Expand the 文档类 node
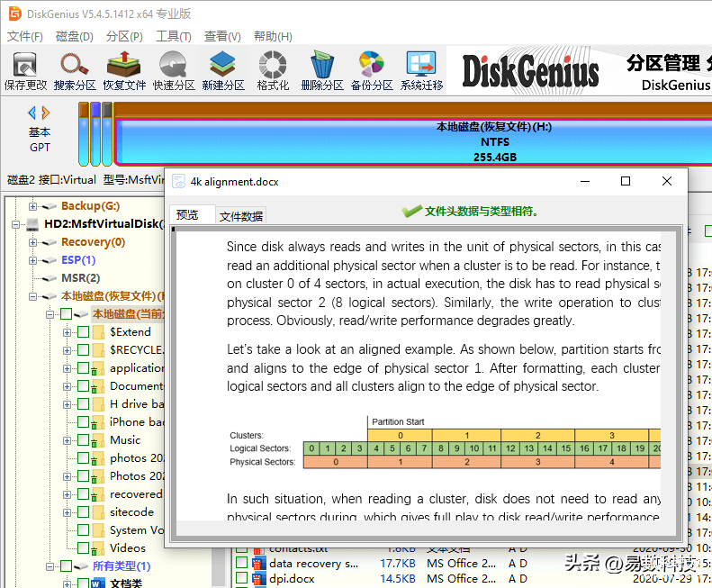The height and width of the screenshot is (588, 712). [x=67, y=583]
